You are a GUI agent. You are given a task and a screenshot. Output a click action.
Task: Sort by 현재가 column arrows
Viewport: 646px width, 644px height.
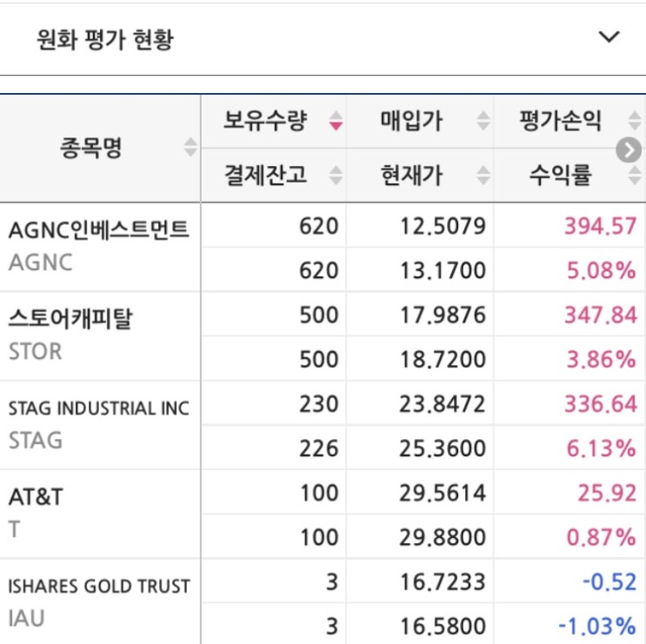point(483,176)
